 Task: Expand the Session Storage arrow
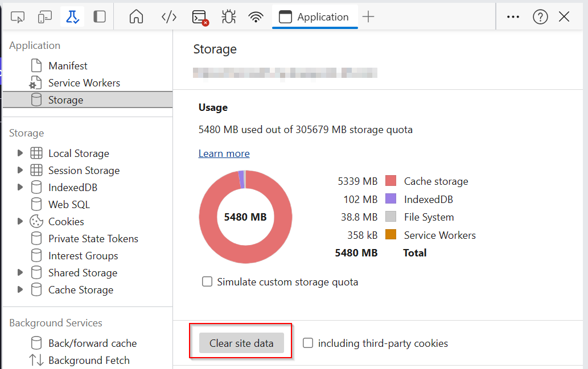[20, 171]
